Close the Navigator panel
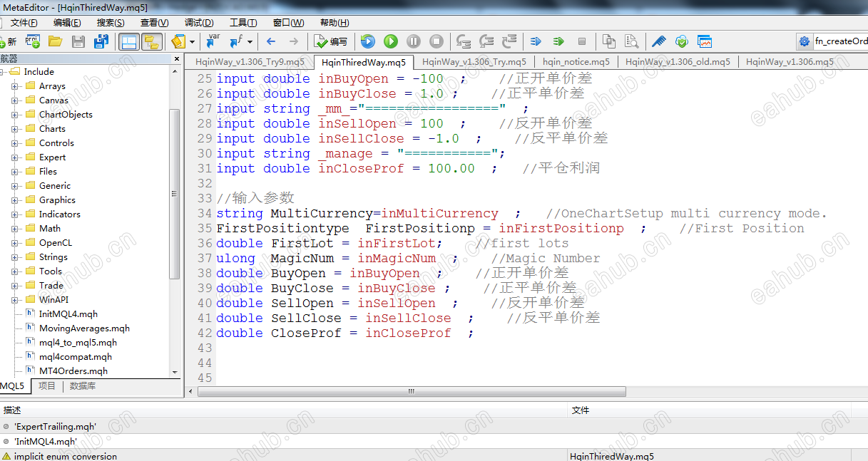This screenshot has width=868, height=461. pyautogui.click(x=177, y=59)
